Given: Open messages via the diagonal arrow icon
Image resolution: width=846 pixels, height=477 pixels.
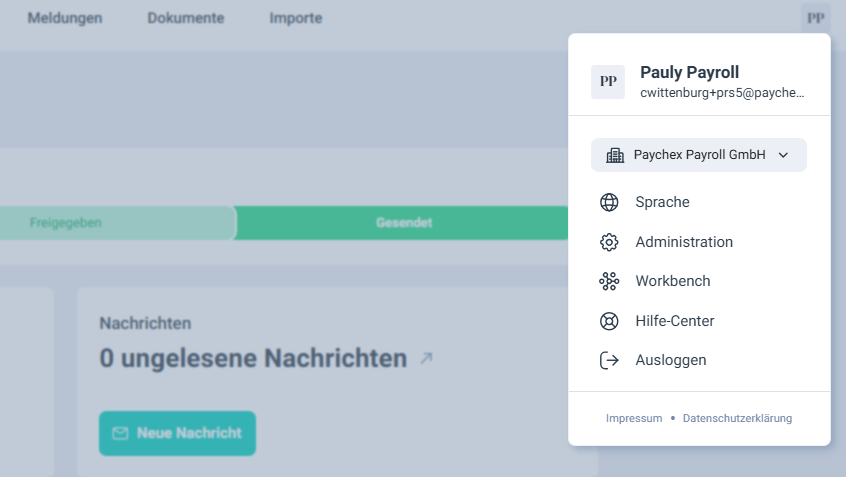Looking at the screenshot, I should point(427,358).
